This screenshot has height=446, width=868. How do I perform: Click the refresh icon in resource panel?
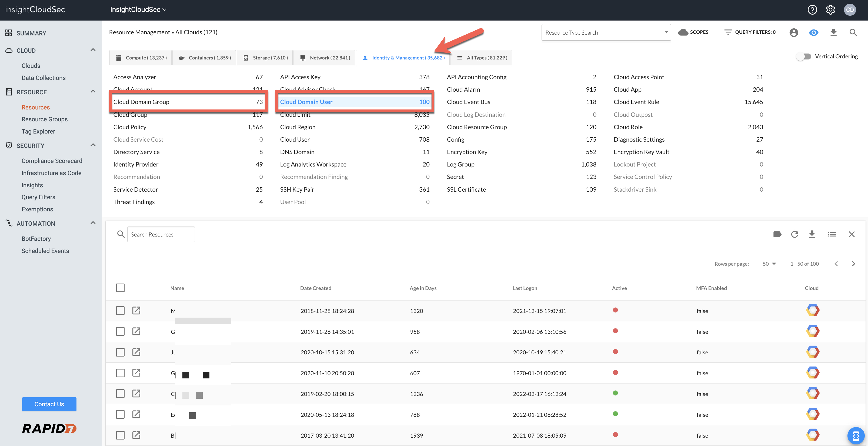pos(794,234)
